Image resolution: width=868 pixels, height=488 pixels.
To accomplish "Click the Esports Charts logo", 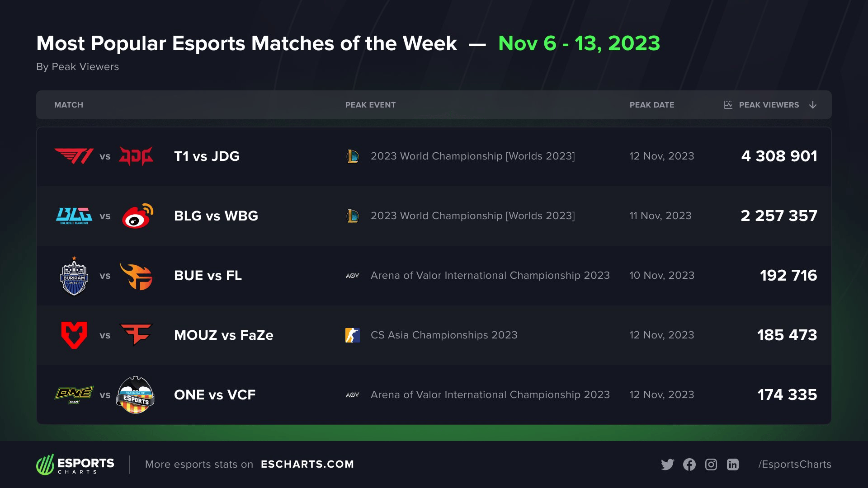I will click(x=75, y=465).
